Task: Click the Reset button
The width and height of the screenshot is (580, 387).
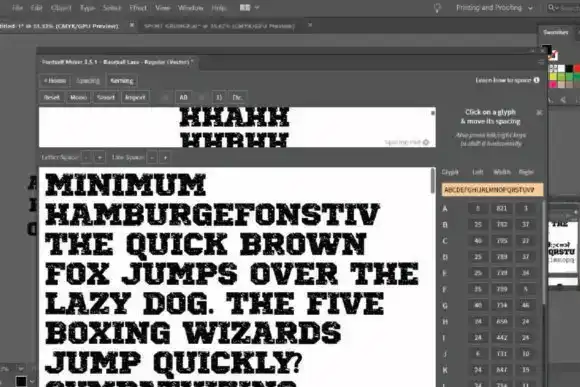Action: 51,97
